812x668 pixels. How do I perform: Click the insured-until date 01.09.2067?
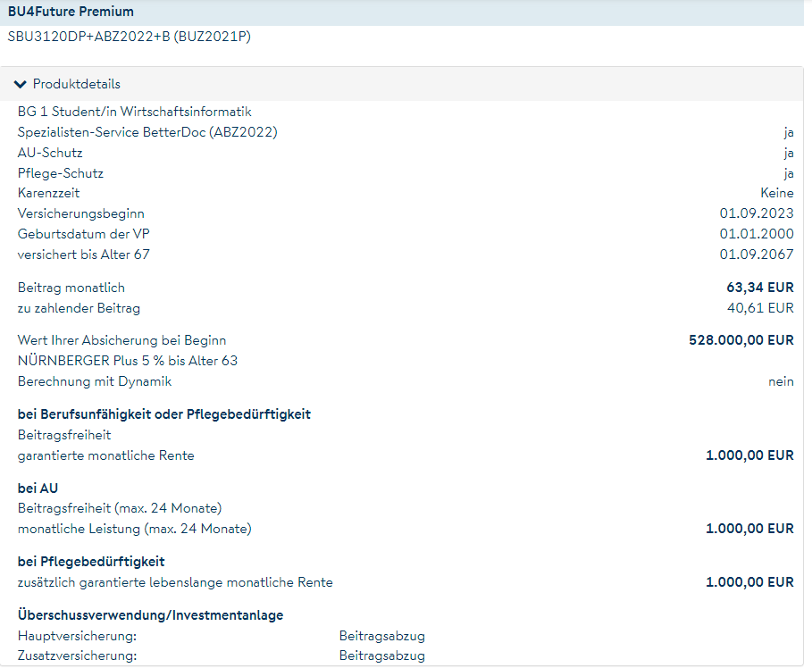coord(756,255)
